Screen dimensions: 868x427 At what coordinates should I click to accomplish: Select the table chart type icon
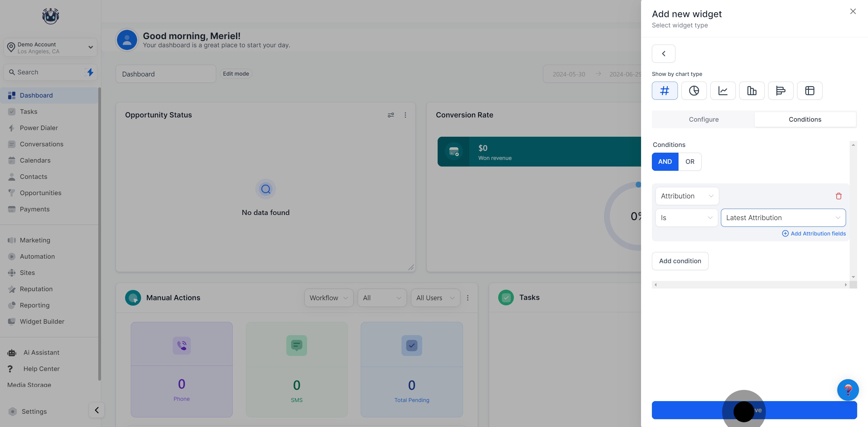pos(809,91)
